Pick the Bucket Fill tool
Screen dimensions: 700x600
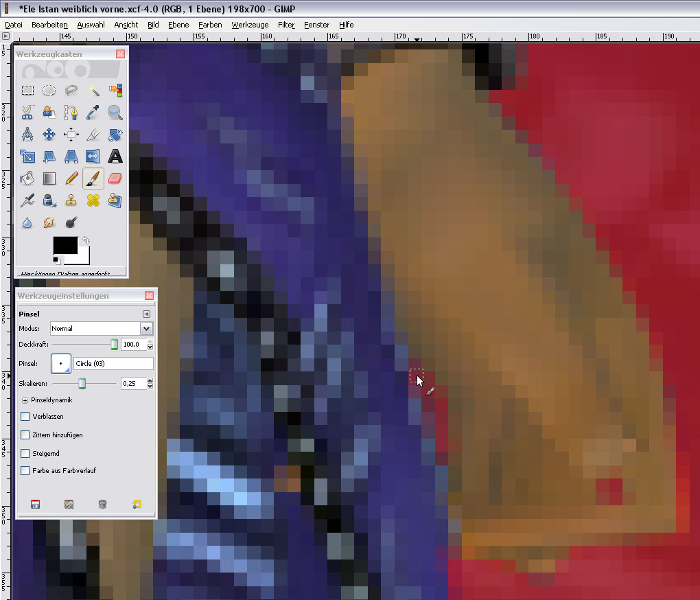[27, 178]
